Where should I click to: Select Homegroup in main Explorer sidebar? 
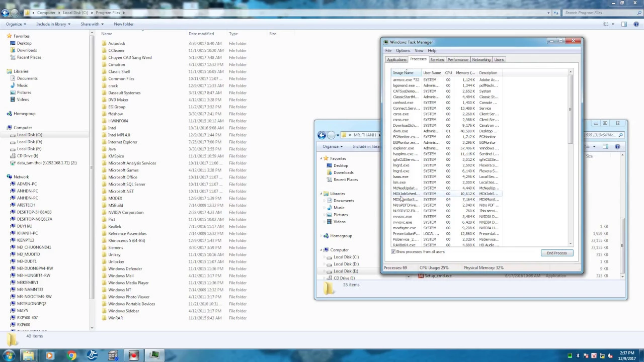click(x=24, y=114)
